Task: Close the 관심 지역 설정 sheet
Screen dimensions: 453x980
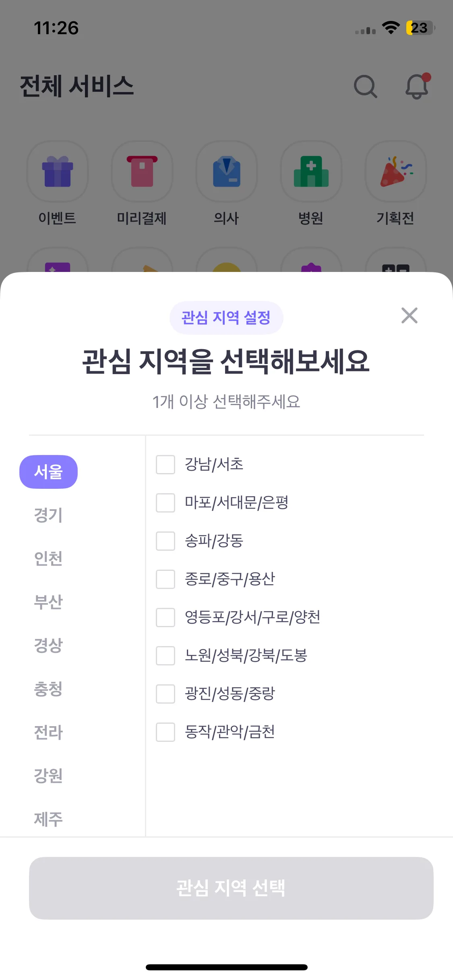Action: (410, 316)
